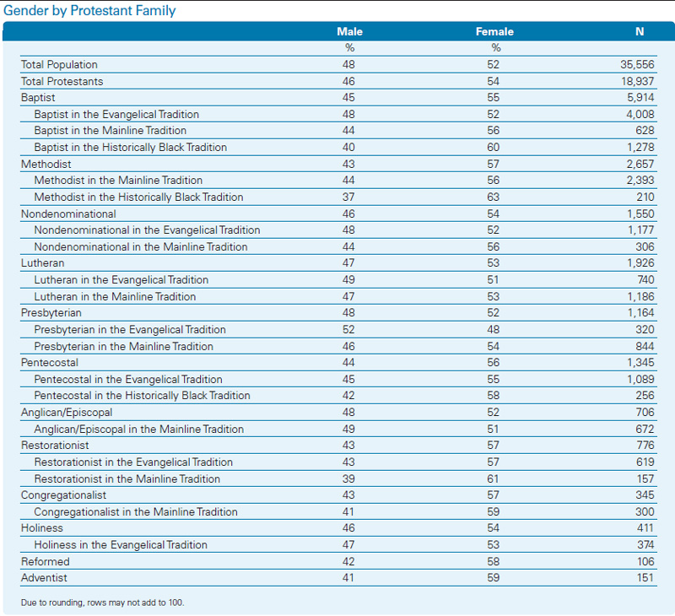Select the 'Female' column header
This screenshot has height=616, width=675.
[494, 31]
